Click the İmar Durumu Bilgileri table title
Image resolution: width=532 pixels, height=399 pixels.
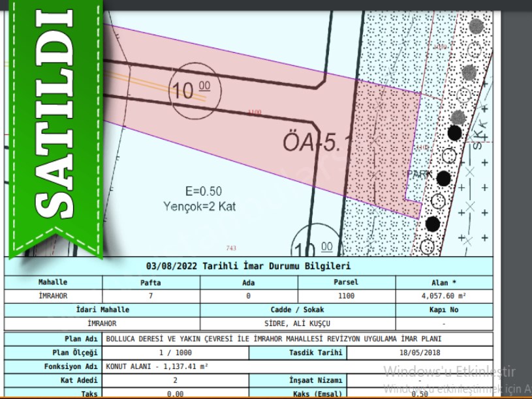tap(248, 266)
